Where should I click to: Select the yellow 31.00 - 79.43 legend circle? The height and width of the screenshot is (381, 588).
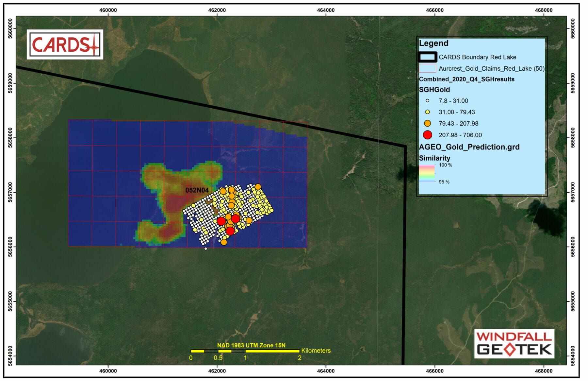tap(427, 112)
